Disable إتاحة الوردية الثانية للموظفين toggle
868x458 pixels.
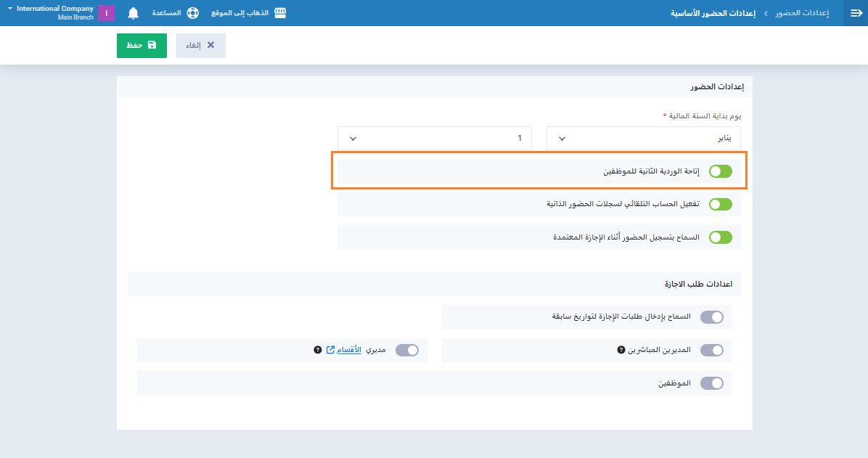pyautogui.click(x=721, y=171)
